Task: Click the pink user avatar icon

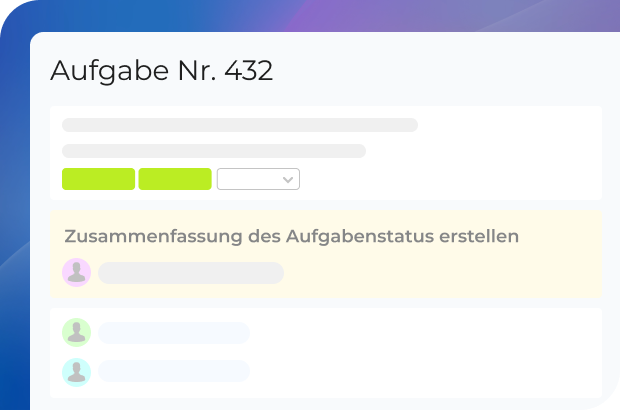Action: [77, 272]
